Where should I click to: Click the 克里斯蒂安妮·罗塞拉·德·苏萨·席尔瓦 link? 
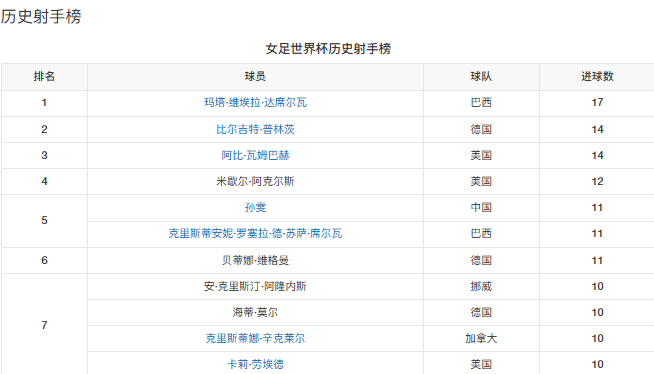(x=255, y=233)
